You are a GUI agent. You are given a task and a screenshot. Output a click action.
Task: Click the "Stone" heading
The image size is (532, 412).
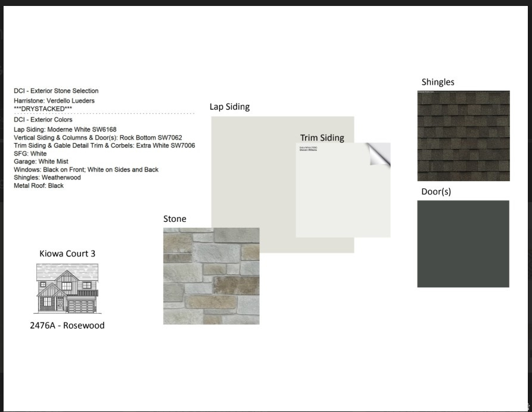click(175, 219)
